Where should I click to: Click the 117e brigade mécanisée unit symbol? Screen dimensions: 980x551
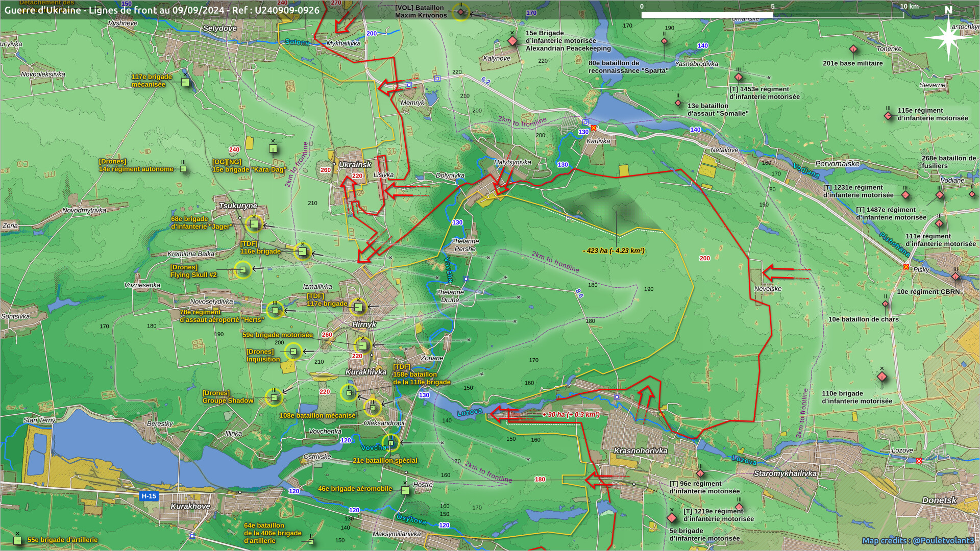185,82
